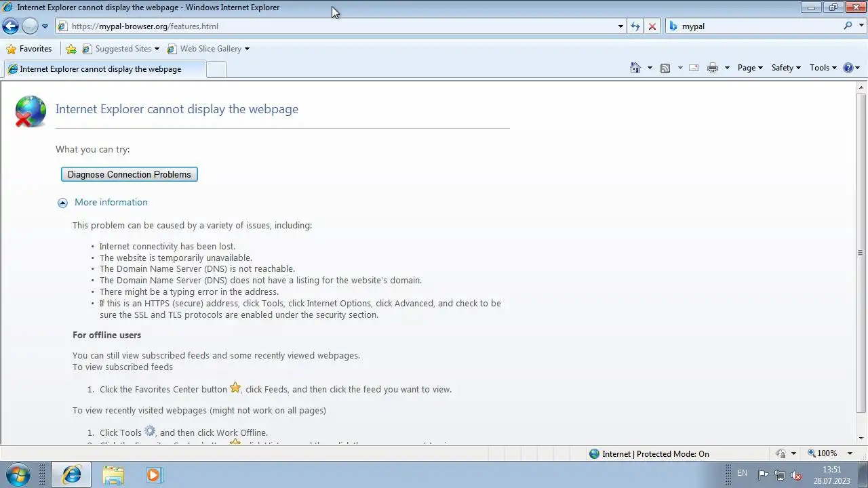Open the Tools menu

click(823, 68)
